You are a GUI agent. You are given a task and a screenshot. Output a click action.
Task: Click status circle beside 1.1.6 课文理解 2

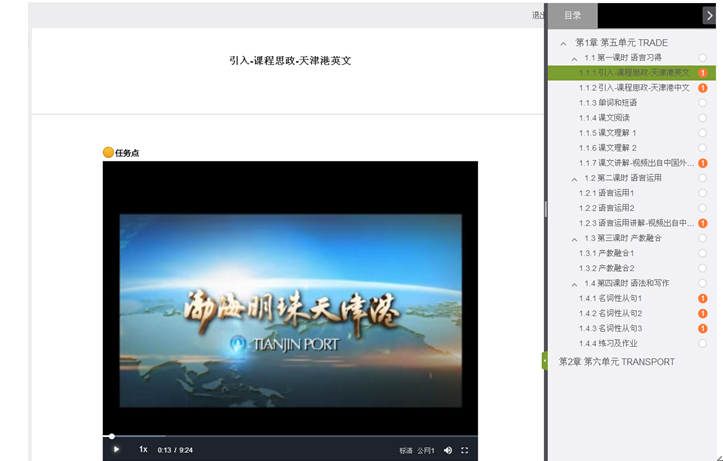tap(702, 148)
